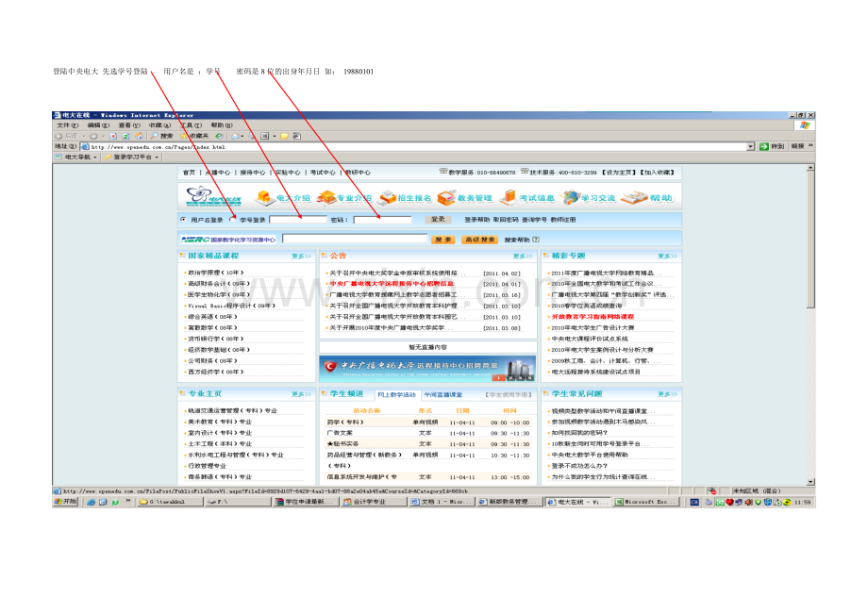Go back with the IE Back button
This screenshot has height=614, width=868.
point(67,136)
